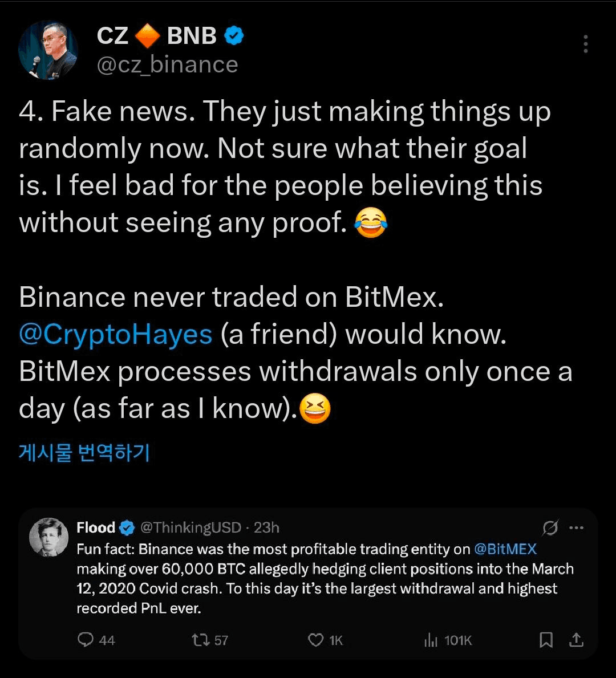Open the main post's three-dot menu

click(x=585, y=44)
